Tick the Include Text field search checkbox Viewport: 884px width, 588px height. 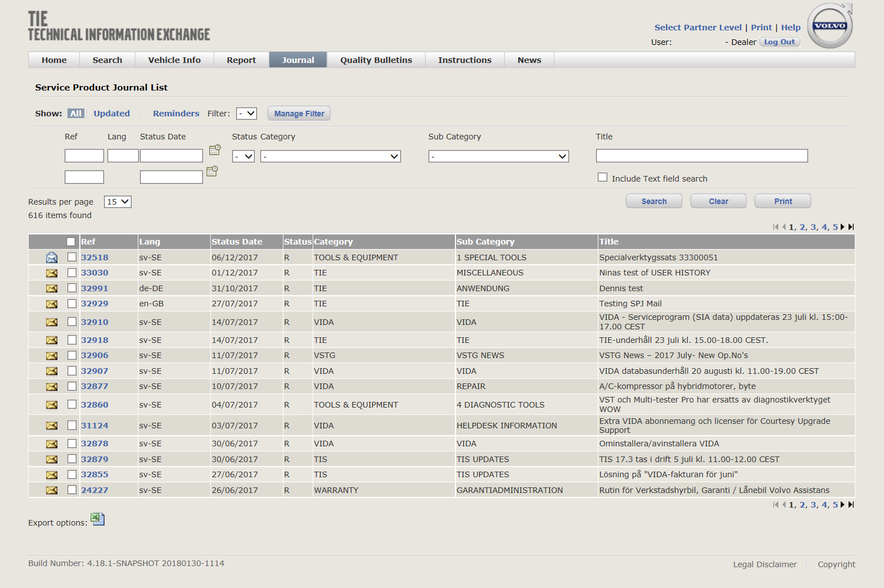coord(602,178)
